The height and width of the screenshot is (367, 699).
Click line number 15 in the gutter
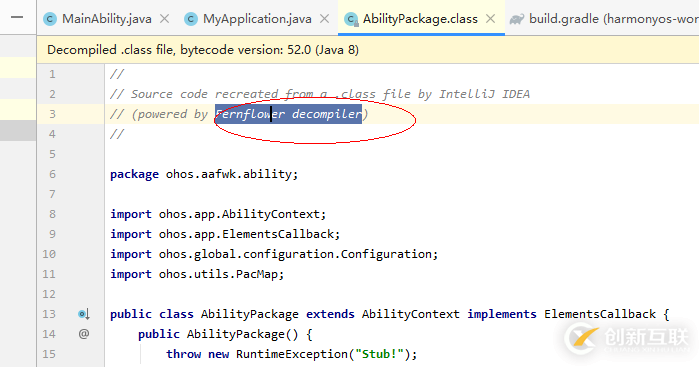tap(49, 354)
